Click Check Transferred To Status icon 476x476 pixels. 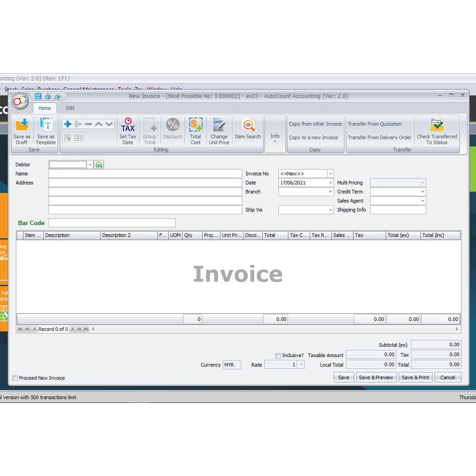tap(437, 126)
